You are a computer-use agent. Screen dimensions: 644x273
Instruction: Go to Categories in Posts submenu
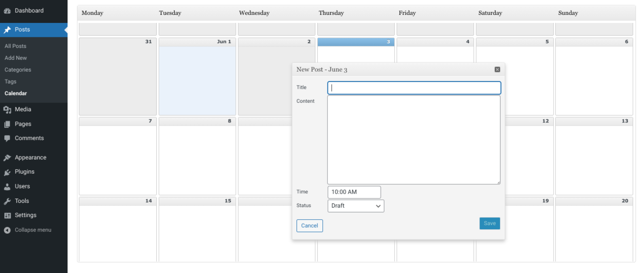tap(18, 70)
